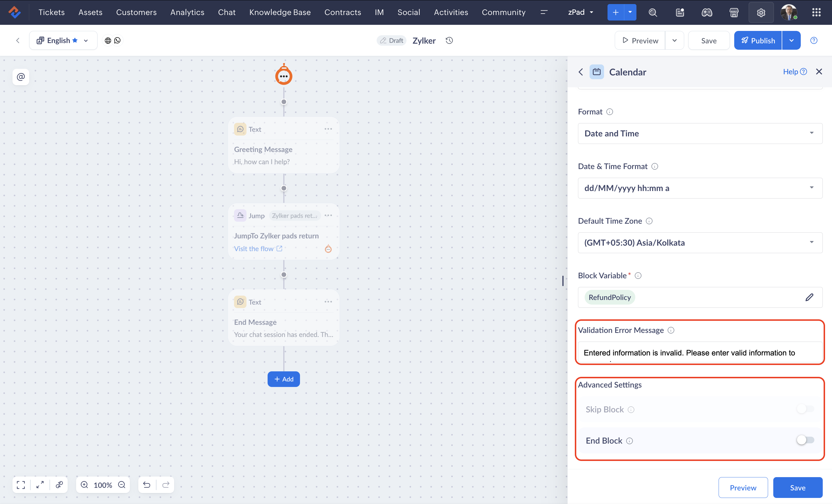832x504 pixels.
Task: Click the Publish button
Action: pos(757,40)
